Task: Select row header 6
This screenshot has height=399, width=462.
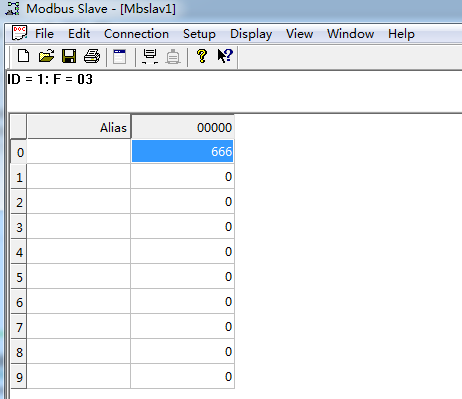Action: pyautogui.click(x=19, y=302)
